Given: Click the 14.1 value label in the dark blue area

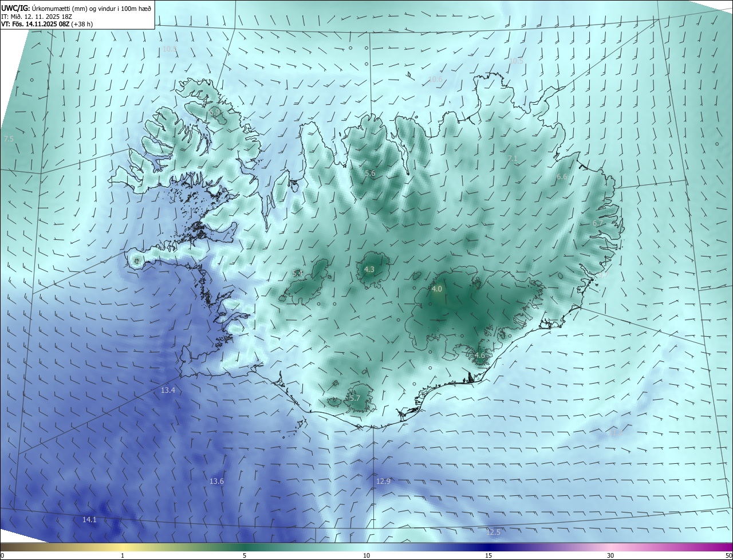Looking at the screenshot, I should coord(89,520).
